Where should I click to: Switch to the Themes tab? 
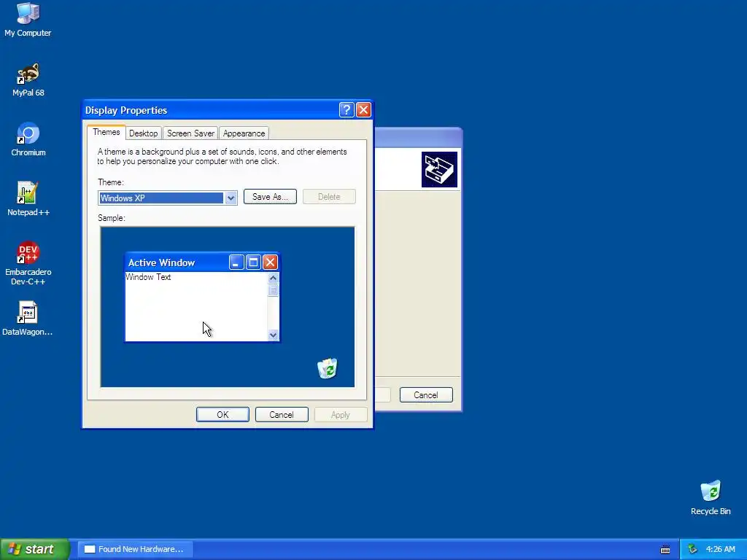(107, 133)
